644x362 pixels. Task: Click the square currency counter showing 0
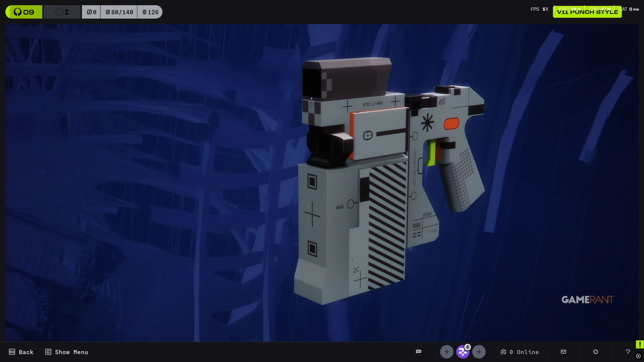coord(92,12)
